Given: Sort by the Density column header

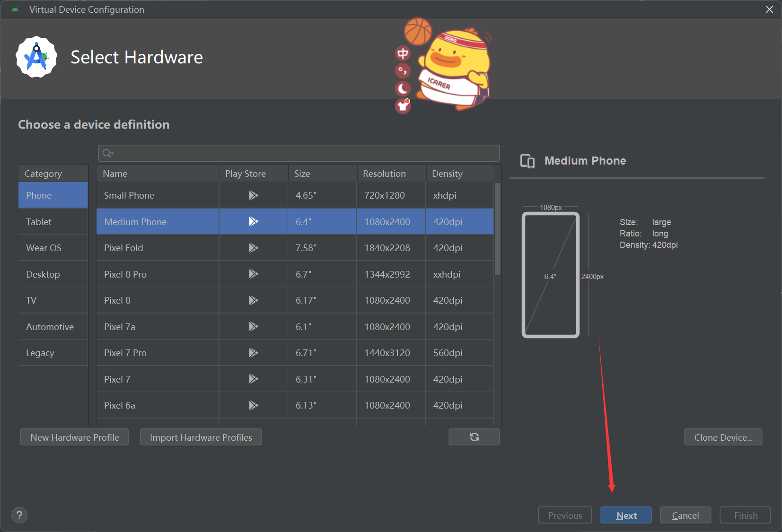Looking at the screenshot, I should [460, 174].
